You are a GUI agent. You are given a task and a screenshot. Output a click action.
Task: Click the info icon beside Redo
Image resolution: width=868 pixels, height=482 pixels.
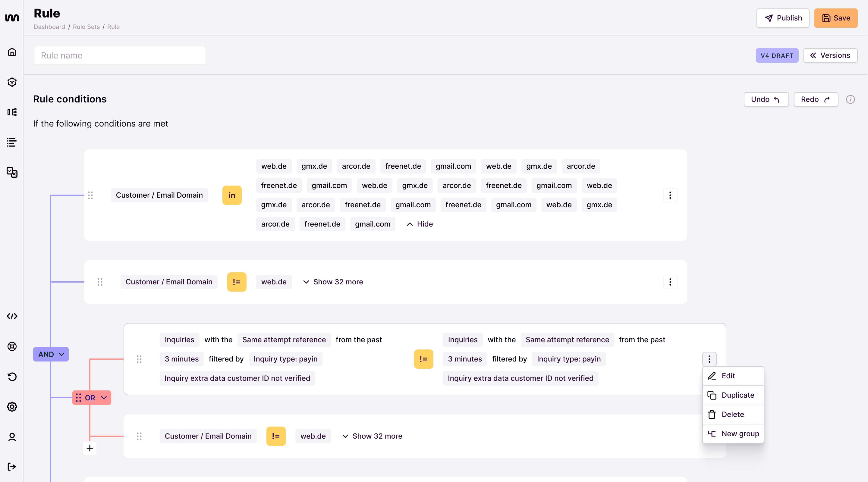[850, 99]
